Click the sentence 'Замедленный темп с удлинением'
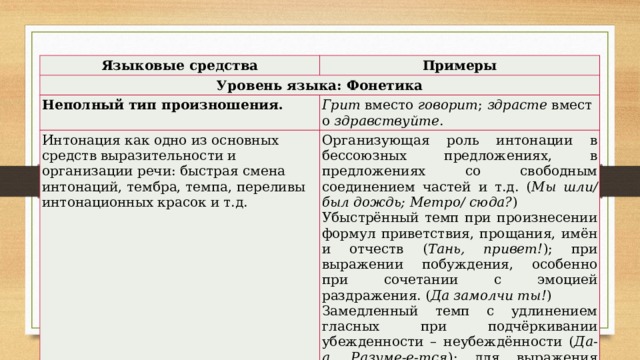The image size is (640, 360). pos(459,311)
